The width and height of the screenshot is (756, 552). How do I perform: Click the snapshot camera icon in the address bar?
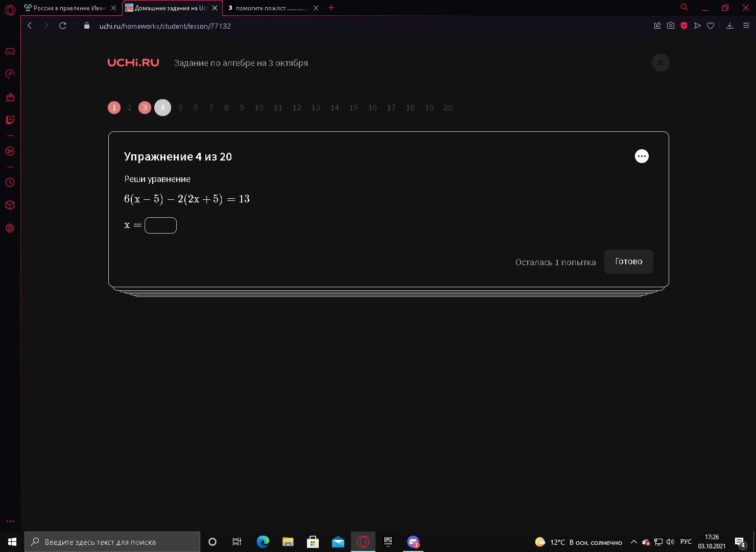click(670, 26)
